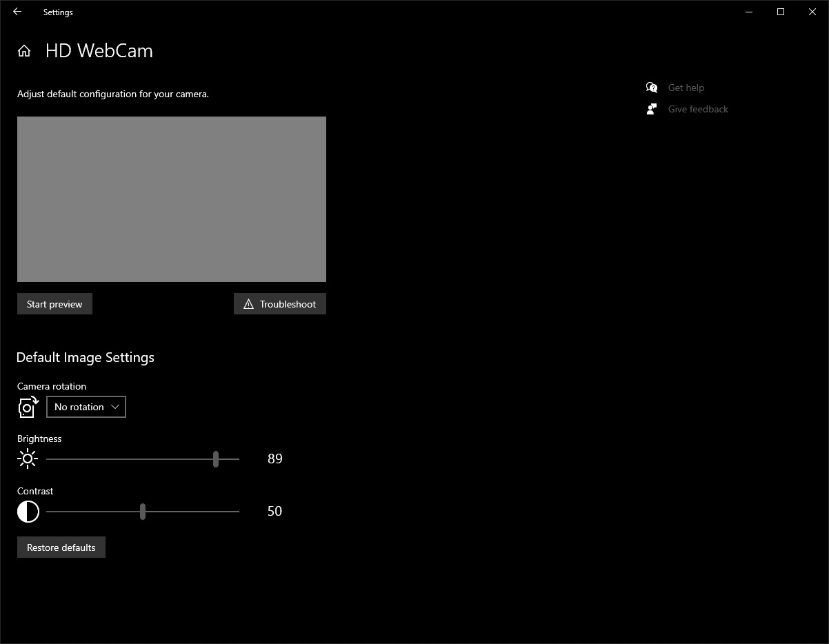Click the brightness sun icon
The height and width of the screenshot is (644, 829).
point(28,459)
